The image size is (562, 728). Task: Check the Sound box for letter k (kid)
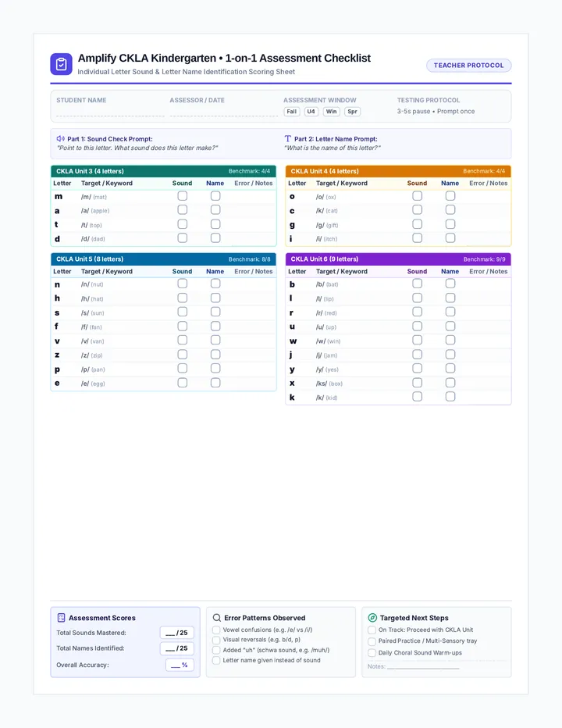[418, 397]
